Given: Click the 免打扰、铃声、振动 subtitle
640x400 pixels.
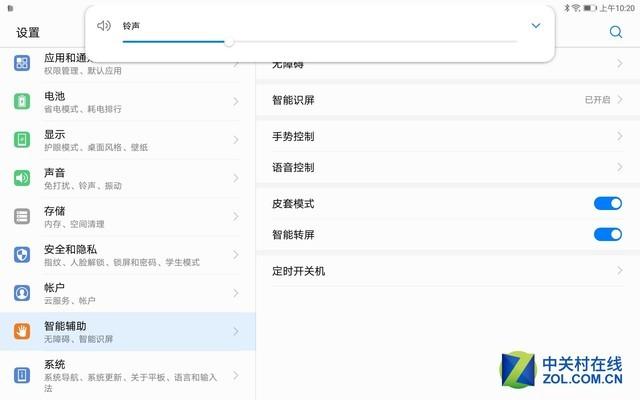Looking at the screenshot, I should pos(83,186).
